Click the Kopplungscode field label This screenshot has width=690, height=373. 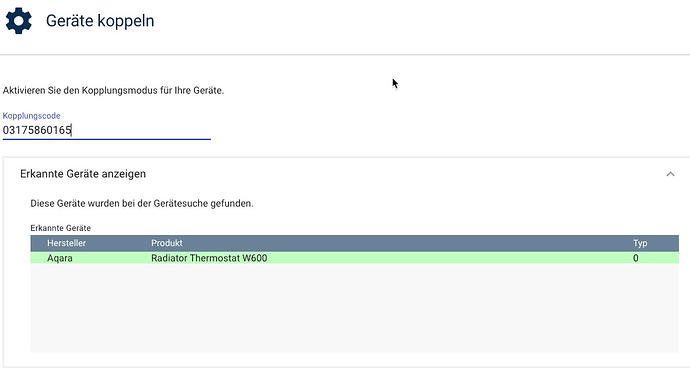pyautogui.click(x=31, y=116)
